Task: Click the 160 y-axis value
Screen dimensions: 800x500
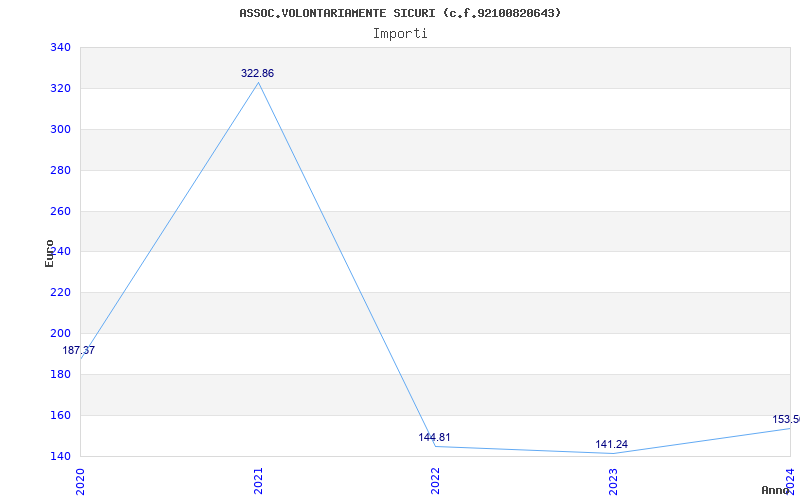Action: pos(60,415)
